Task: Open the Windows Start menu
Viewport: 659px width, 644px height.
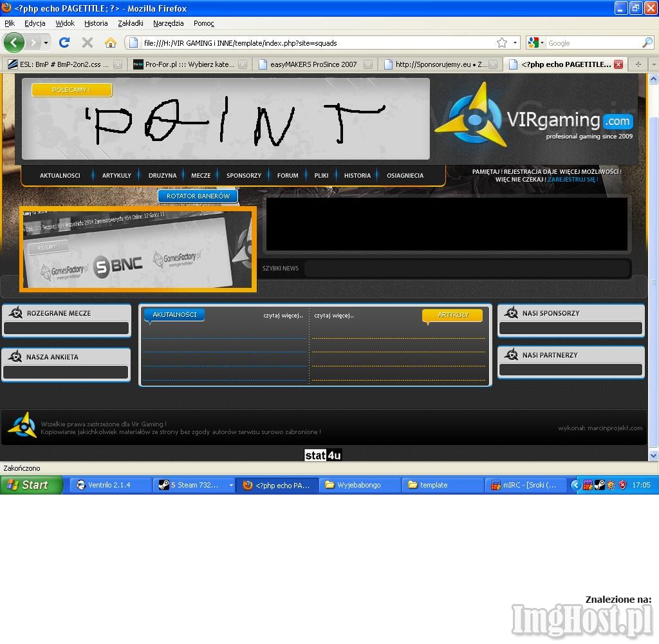Action: (31, 485)
